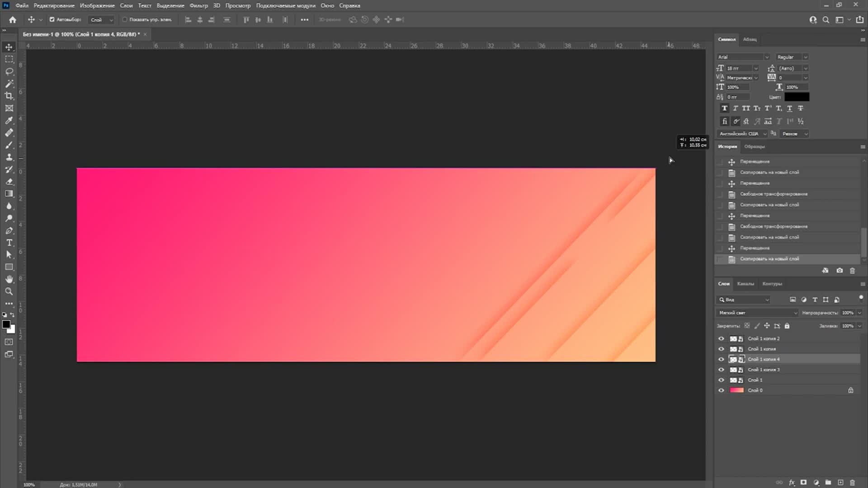Viewport: 868px width, 488px height.
Task: Click the 3D-режим label in options bar
Action: pyautogui.click(x=330, y=19)
